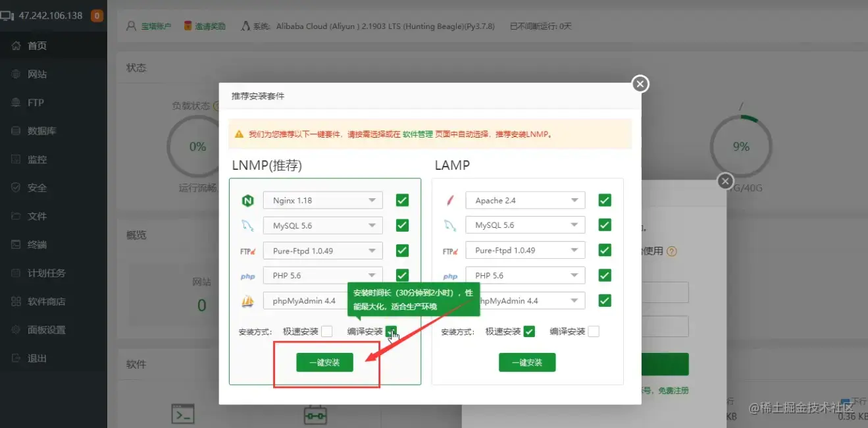
Task: Open the Nginx 1.18 version dropdown
Action: pos(323,200)
